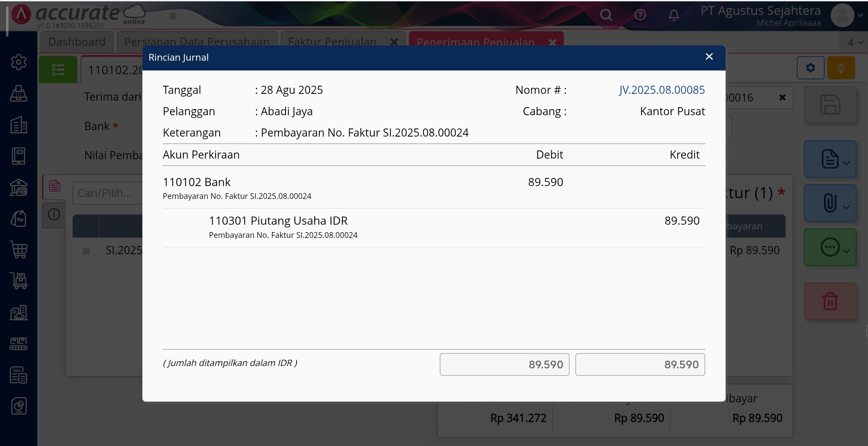Viewport: 868px width, 446px height.
Task: Expand the green more-options dropdown
Action: (x=830, y=247)
